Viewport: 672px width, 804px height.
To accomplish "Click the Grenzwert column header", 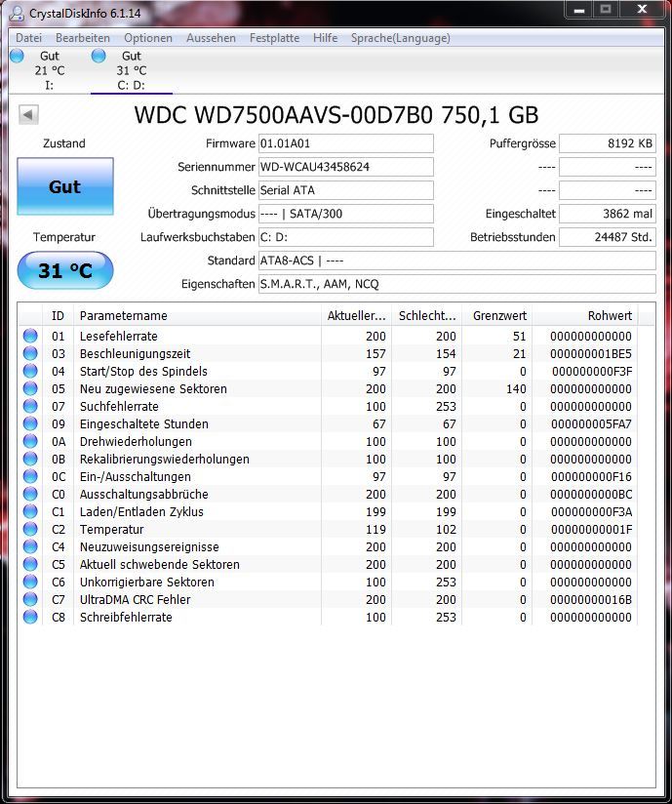I will coord(497,315).
